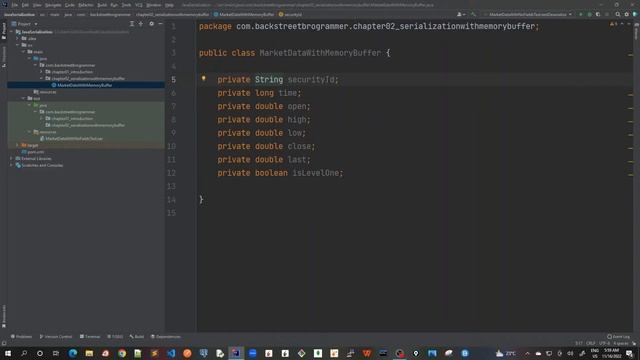Expand all nodes in the Project panel
The height and width of the screenshot is (360, 640).
pos(132,24)
